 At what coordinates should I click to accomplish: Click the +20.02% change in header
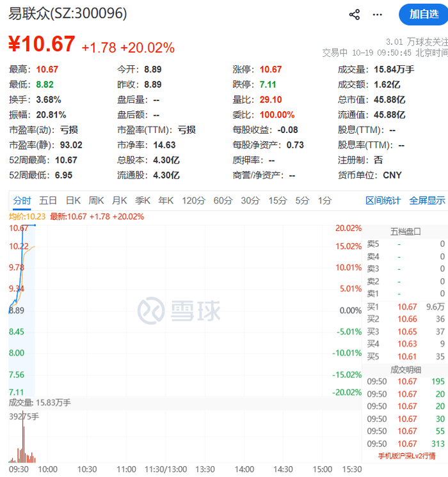147,48
